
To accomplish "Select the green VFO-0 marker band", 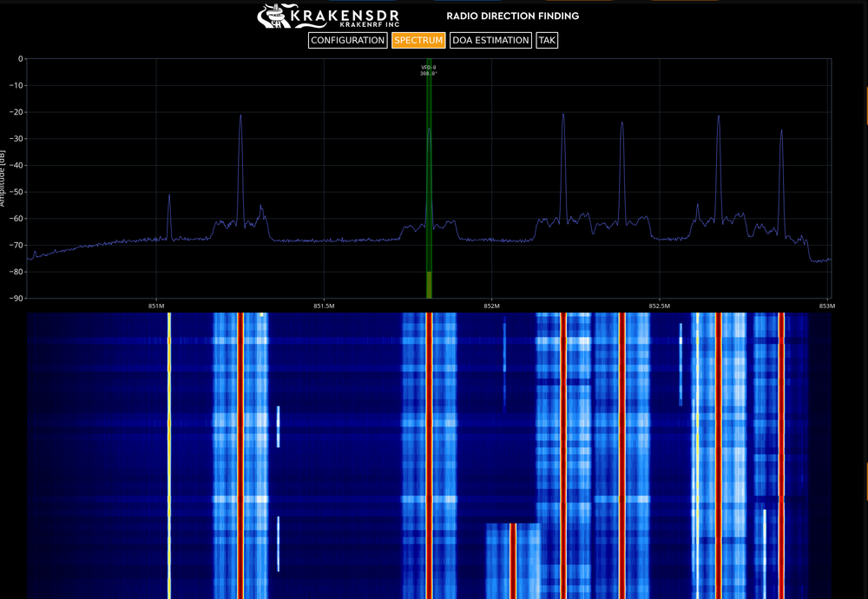I will click(x=429, y=174).
